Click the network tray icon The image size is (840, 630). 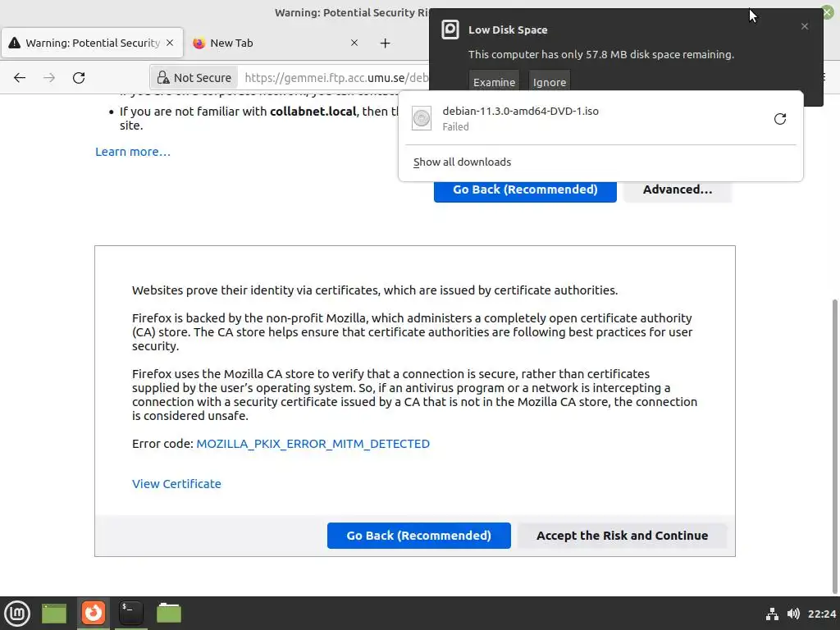point(772,614)
